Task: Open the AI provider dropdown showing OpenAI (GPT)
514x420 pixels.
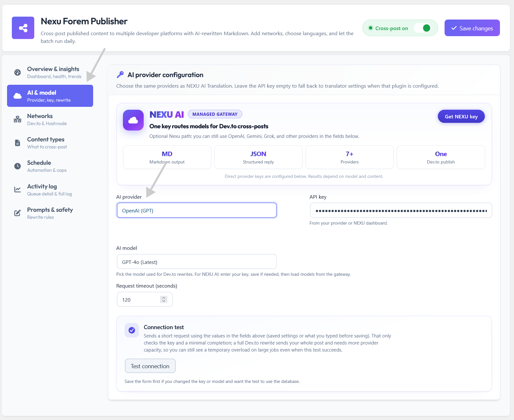Action: pos(197,210)
